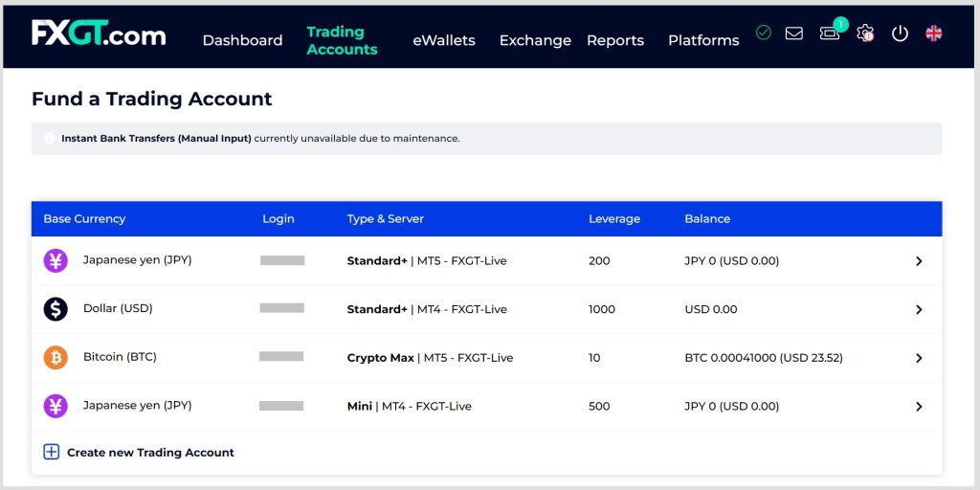Click the orange Bitcoin currency icon
This screenshot has width=980, height=490.
click(56, 358)
